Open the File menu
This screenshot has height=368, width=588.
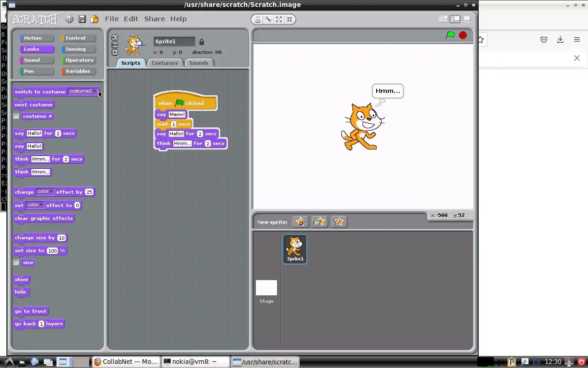[x=112, y=19]
